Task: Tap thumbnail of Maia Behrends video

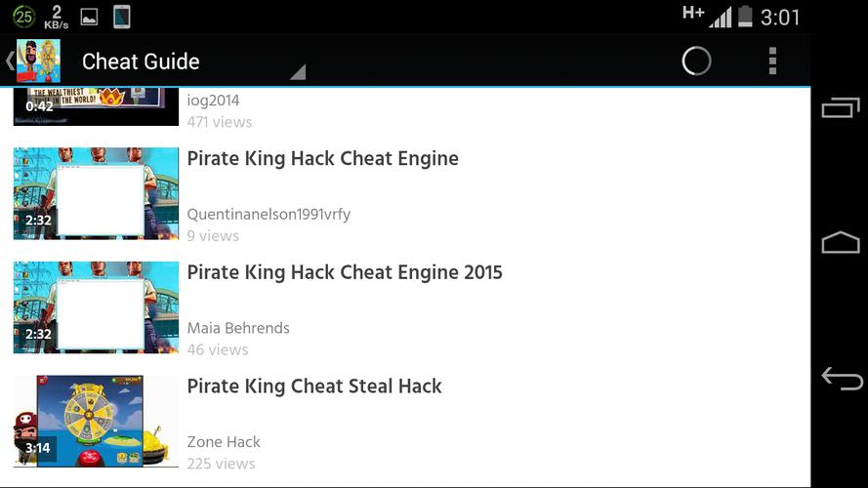Action: (x=96, y=307)
